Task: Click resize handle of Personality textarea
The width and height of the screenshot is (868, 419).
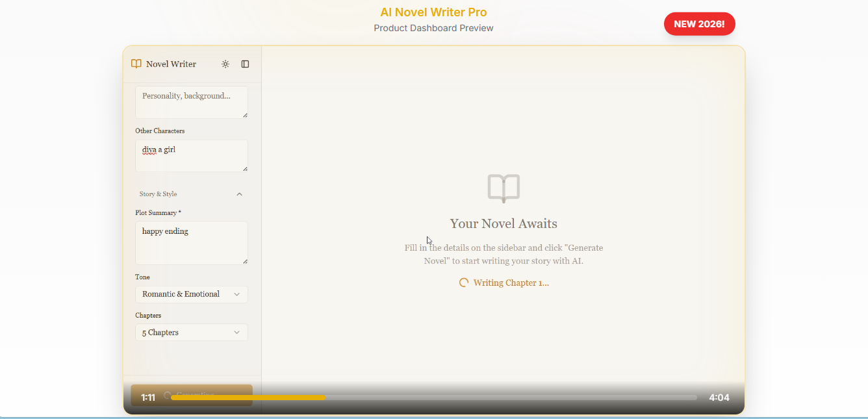Action: coord(245,115)
